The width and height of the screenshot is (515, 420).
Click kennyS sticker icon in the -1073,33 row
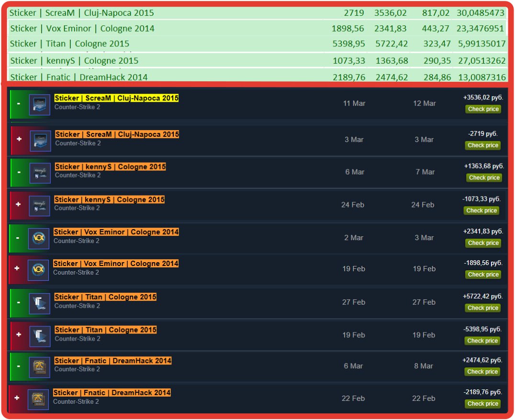(x=39, y=206)
